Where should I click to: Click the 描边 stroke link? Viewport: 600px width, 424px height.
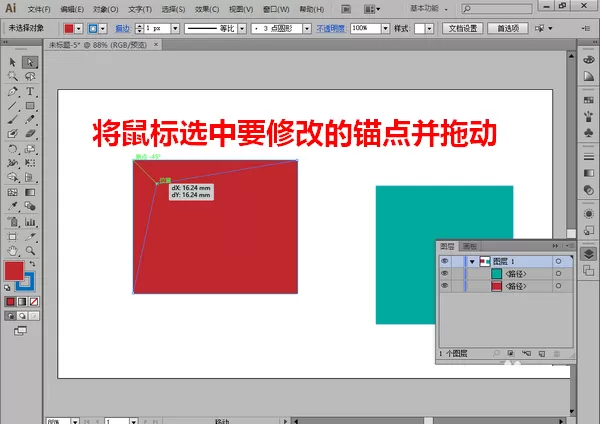tap(123, 28)
